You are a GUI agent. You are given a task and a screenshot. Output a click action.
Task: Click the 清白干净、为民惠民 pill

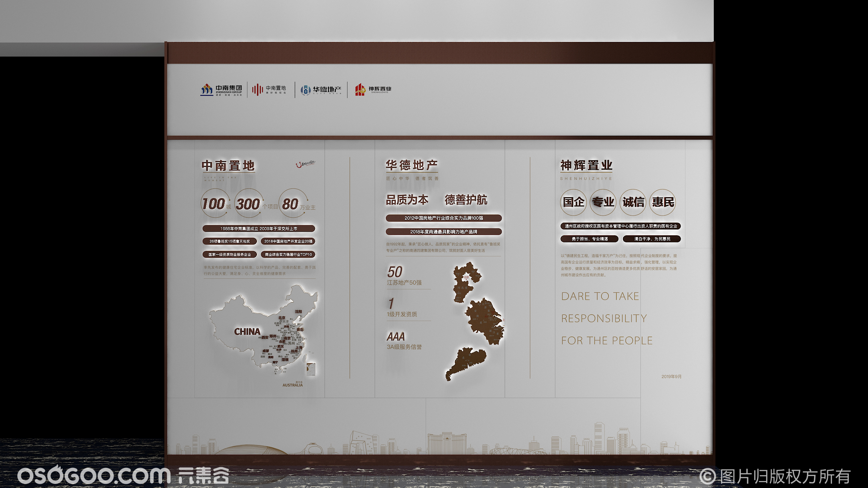tap(652, 239)
